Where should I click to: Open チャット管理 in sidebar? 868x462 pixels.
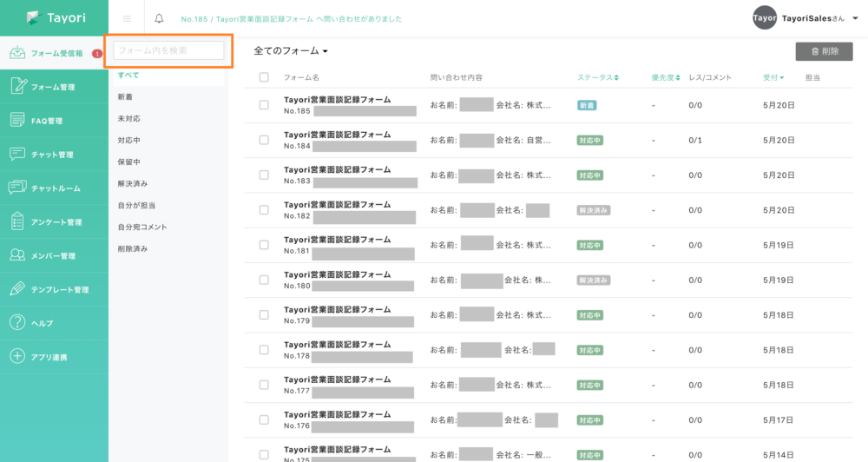coord(54,154)
